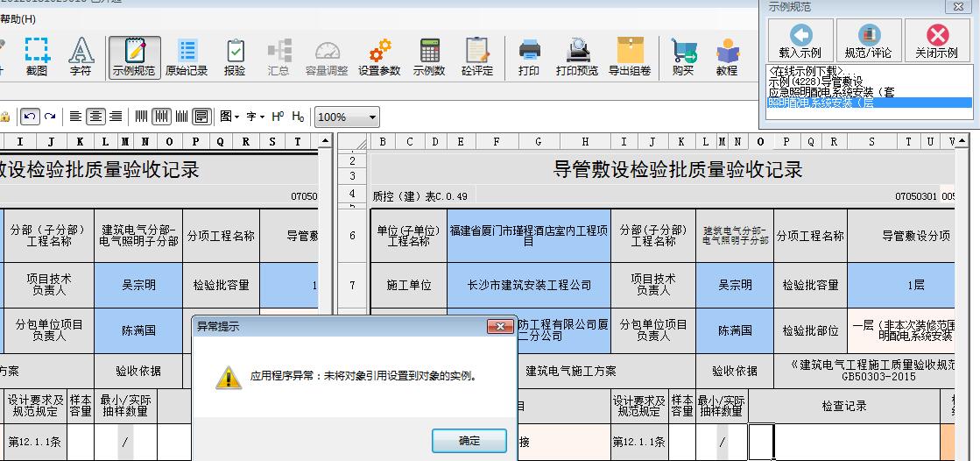Screen dimensions: 980x461
Task: Open the 原始记录 original records tool
Action: 187,56
